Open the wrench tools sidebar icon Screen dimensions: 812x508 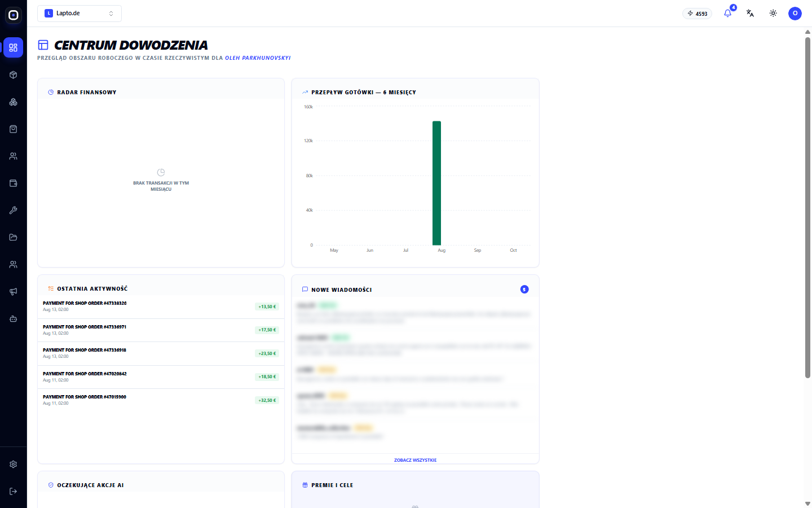click(14, 211)
